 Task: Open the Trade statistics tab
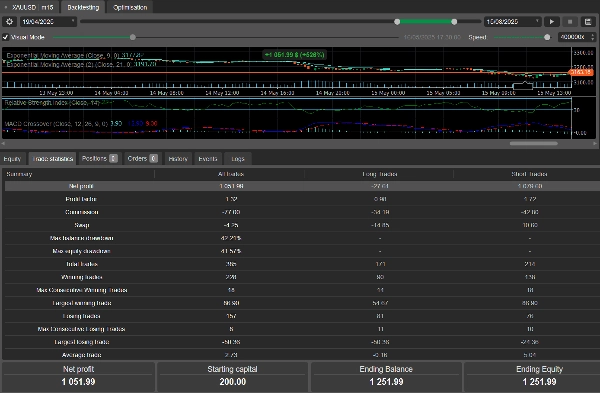52,159
